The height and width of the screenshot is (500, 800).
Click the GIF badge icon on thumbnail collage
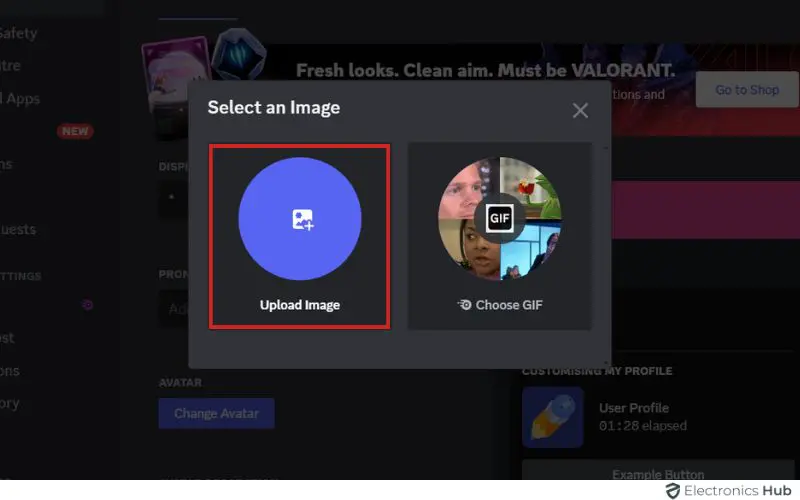point(499,218)
